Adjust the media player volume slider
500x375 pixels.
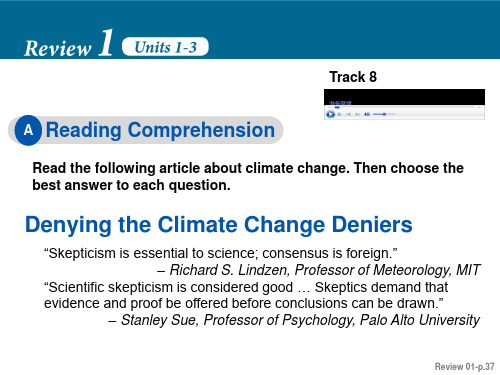point(384,114)
